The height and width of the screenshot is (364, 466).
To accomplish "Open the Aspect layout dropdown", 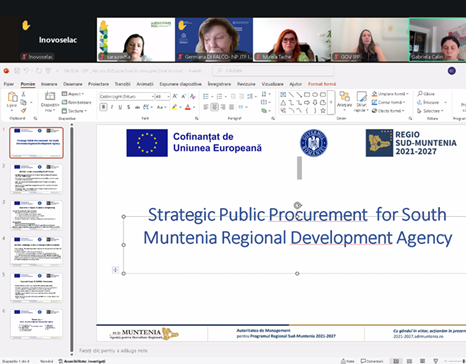I will coord(73,94).
